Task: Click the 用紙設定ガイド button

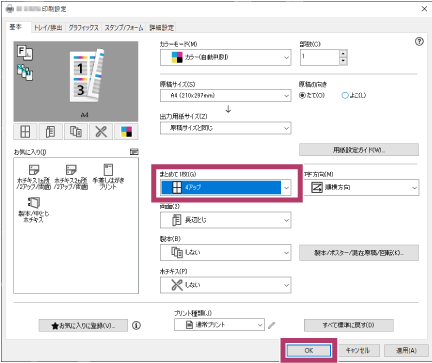Action: [359, 150]
